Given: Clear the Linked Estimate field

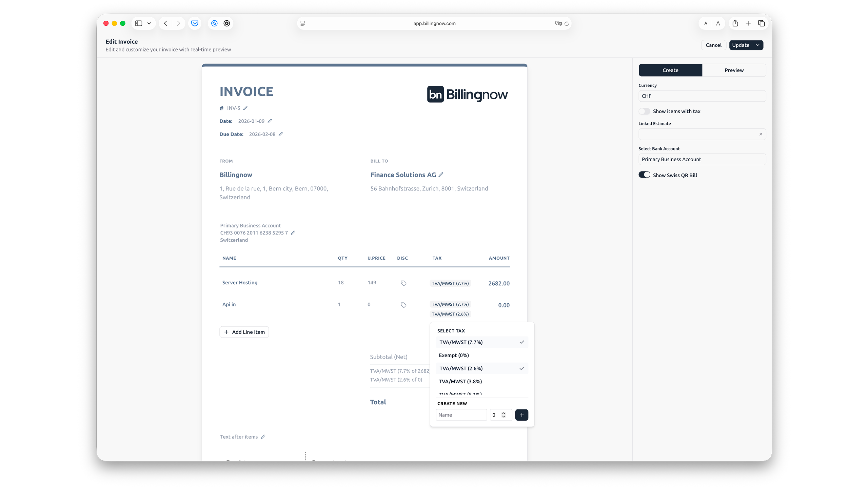Looking at the screenshot, I should (x=761, y=134).
